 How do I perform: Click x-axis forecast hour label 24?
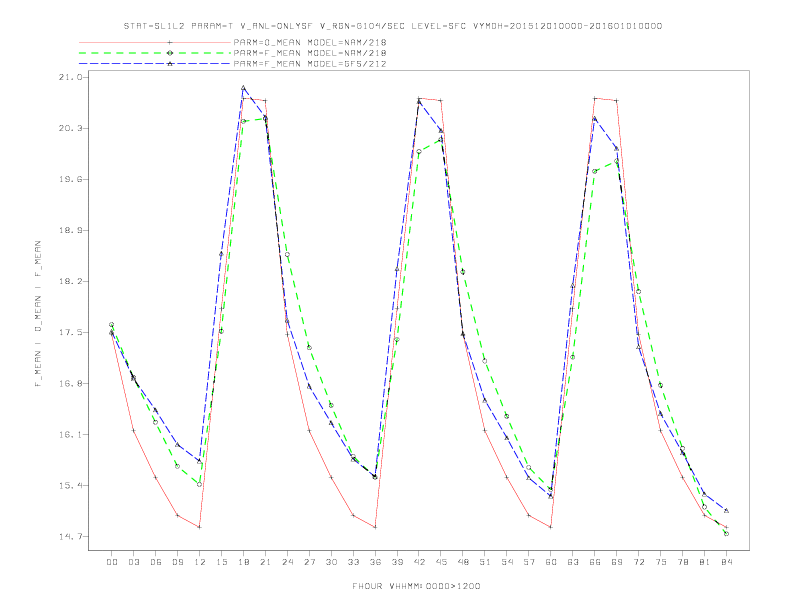click(x=287, y=562)
